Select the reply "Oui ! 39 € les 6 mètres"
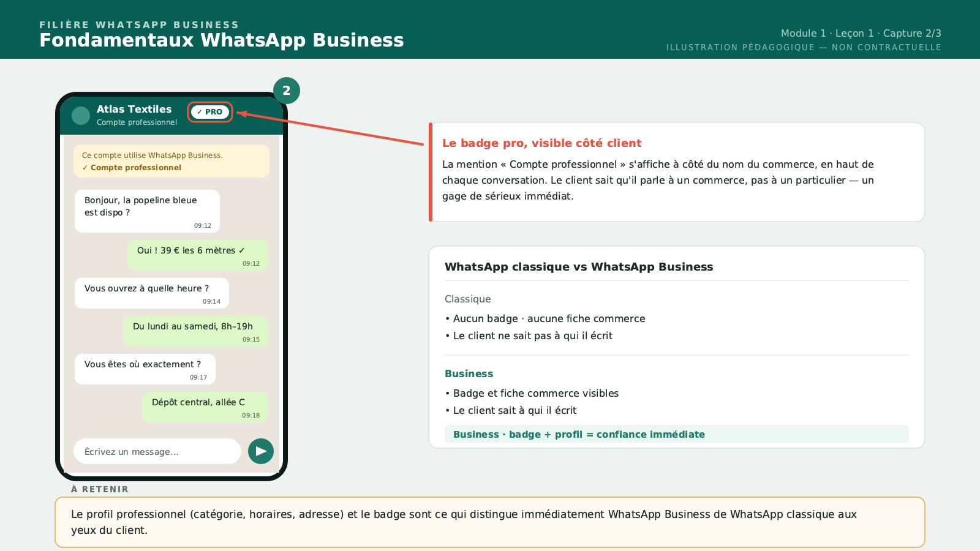Screen dimensions: 980x551 tap(197, 255)
